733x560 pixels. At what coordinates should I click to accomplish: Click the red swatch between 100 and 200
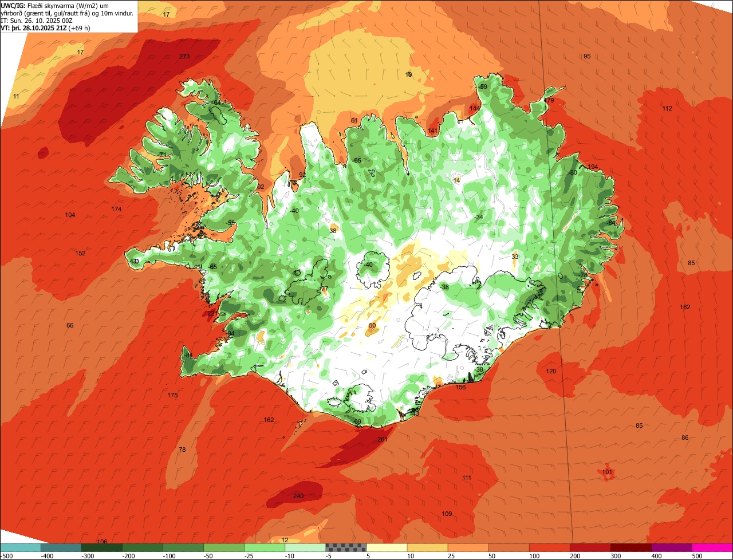[x=550, y=547]
